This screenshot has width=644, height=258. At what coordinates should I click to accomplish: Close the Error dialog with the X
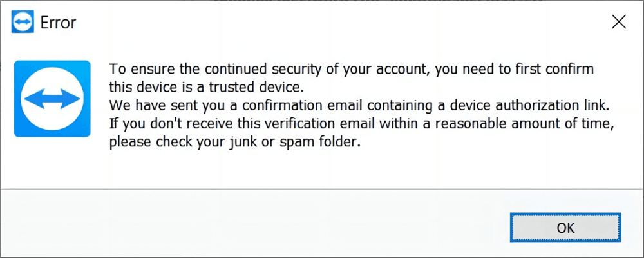tap(619, 23)
